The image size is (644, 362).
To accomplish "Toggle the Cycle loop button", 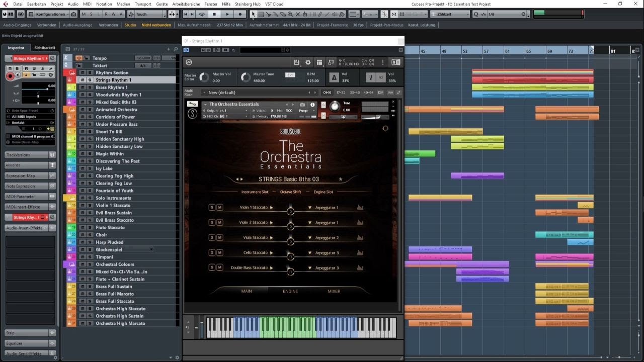I will click(x=202, y=14).
